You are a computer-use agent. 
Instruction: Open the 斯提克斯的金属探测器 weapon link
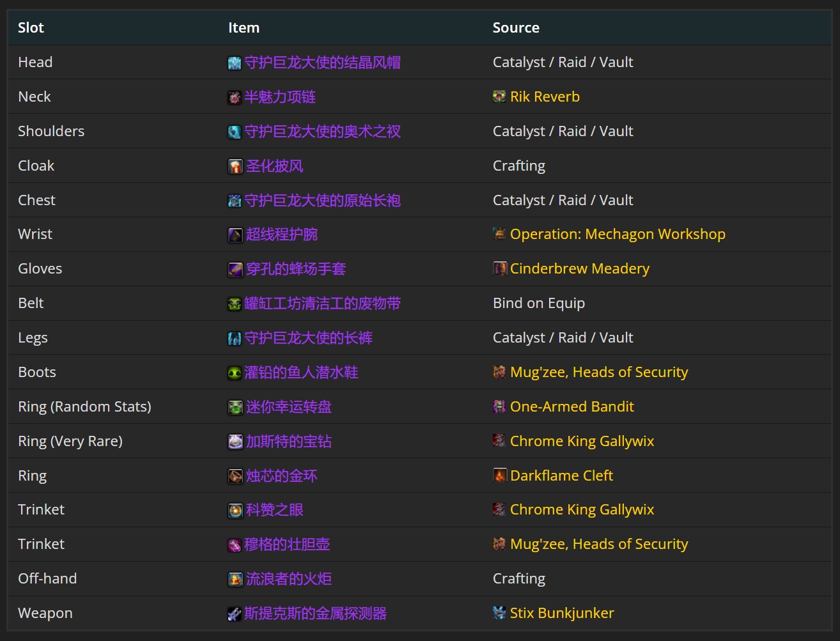316,613
